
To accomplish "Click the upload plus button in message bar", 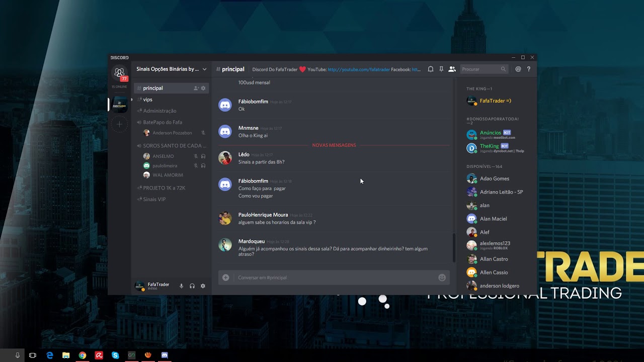I will (225, 278).
